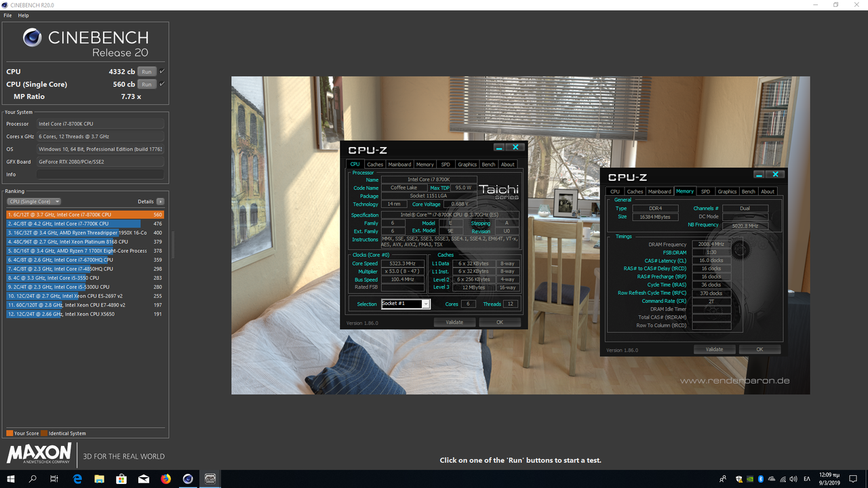Open Task View on the taskbar
Image resolution: width=868 pixels, height=488 pixels.
[54, 479]
